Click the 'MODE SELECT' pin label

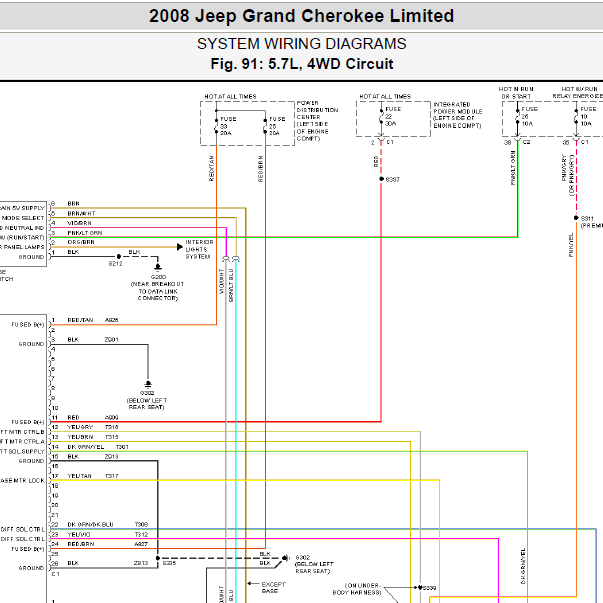coord(23,218)
